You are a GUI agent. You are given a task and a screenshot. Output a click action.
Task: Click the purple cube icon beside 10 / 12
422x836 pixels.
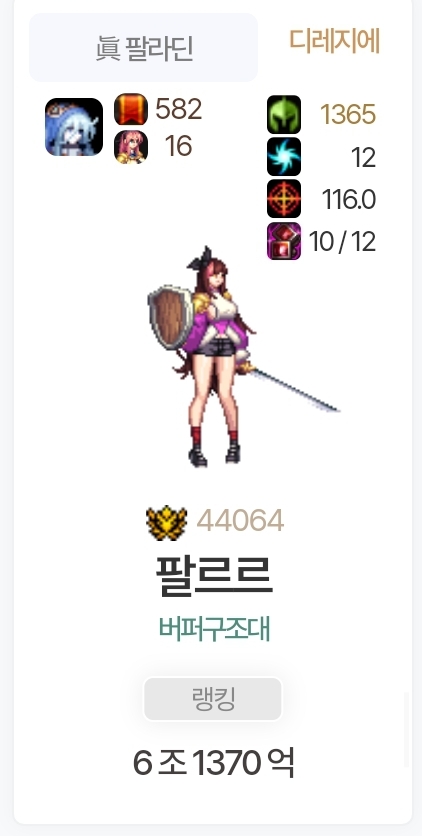[x=284, y=241]
